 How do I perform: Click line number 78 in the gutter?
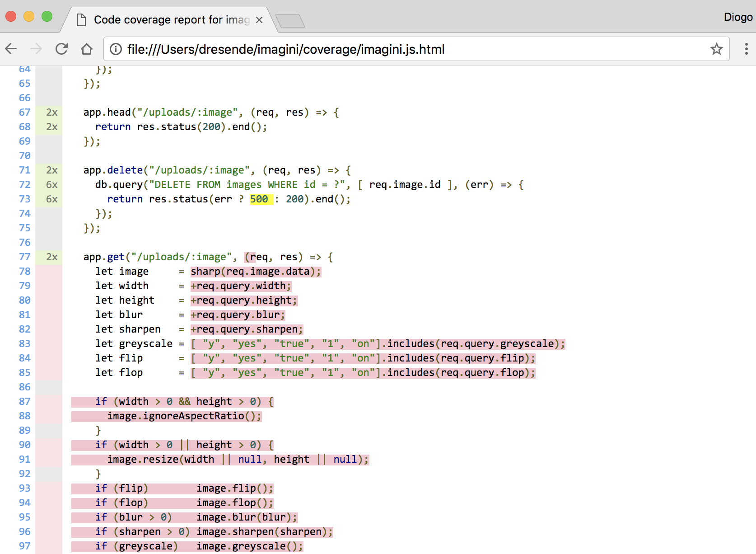[25, 272]
